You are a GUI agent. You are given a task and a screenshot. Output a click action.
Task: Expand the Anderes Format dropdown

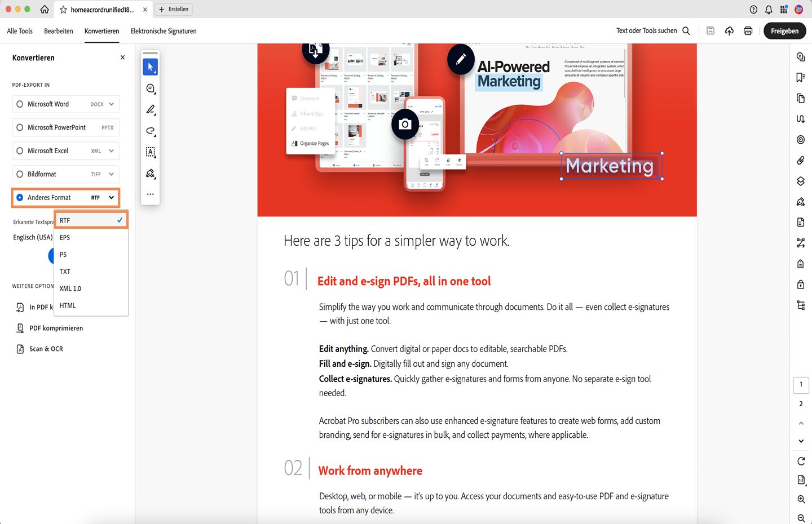click(x=111, y=197)
